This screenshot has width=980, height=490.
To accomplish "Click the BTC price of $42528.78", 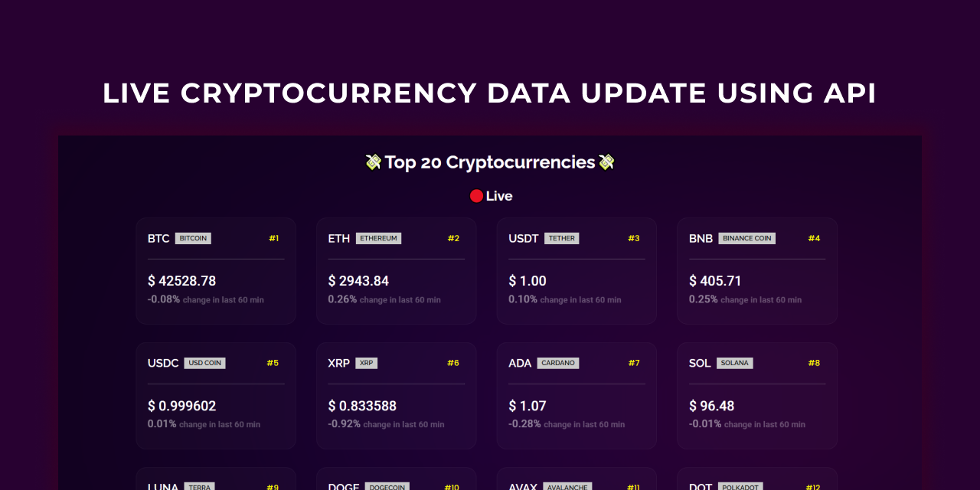I will pos(182,280).
